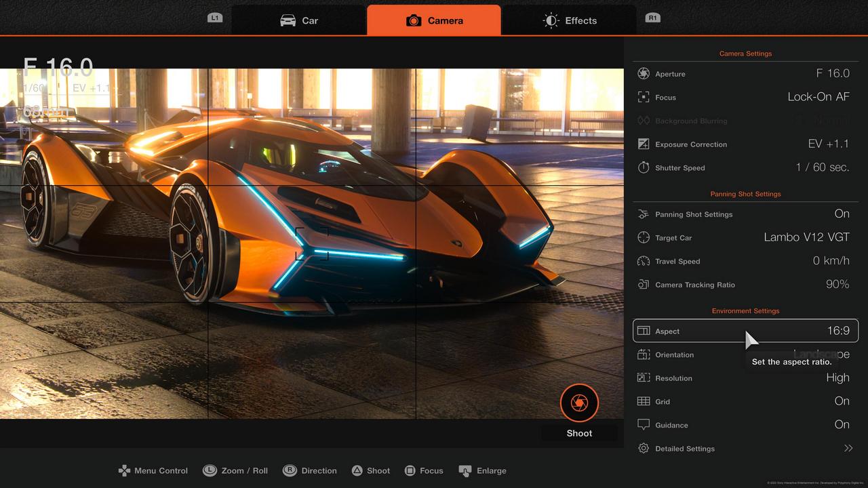This screenshot has height=488, width=868.
Task: Toggle the Grid On setting
Action: (x=842, y=401)
